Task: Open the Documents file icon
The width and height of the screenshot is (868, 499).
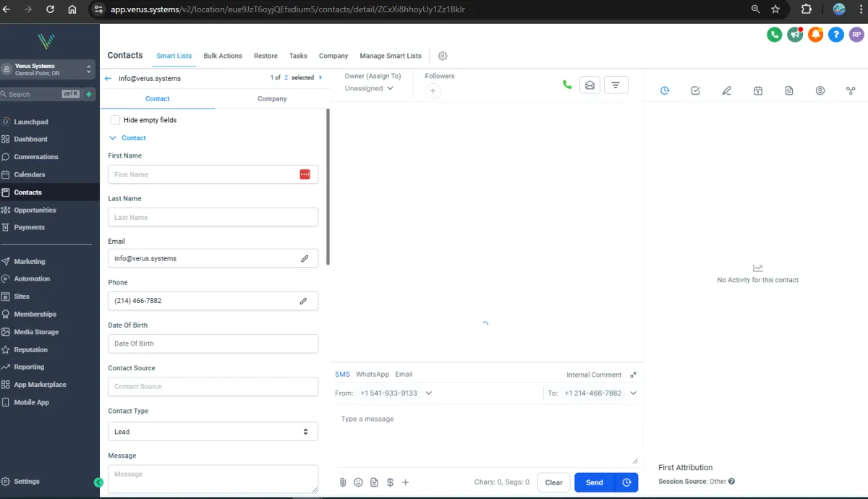Action: tap(789, 90)
